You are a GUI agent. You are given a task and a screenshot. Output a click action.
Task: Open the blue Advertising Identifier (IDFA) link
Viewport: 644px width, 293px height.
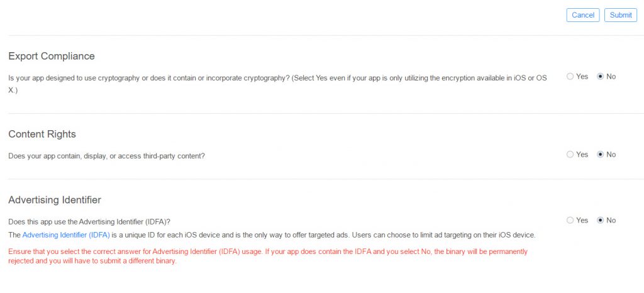click(66, 235)
